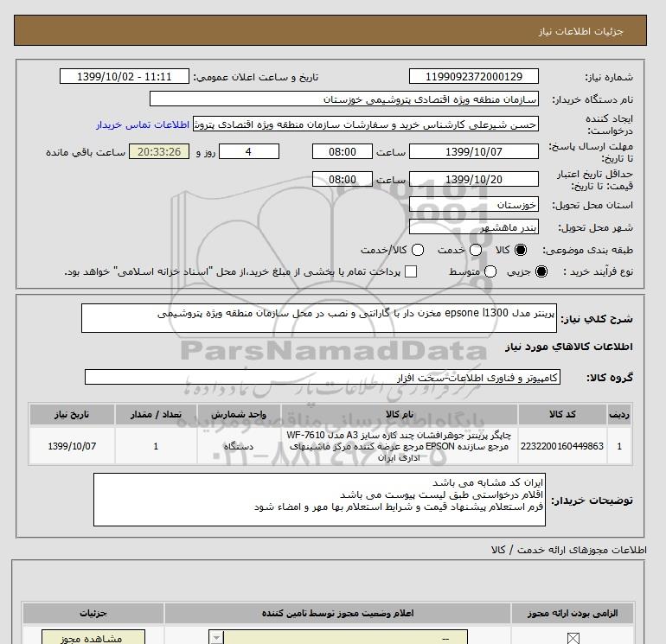
Task: Click the request creator field
Action: [366, 124]
